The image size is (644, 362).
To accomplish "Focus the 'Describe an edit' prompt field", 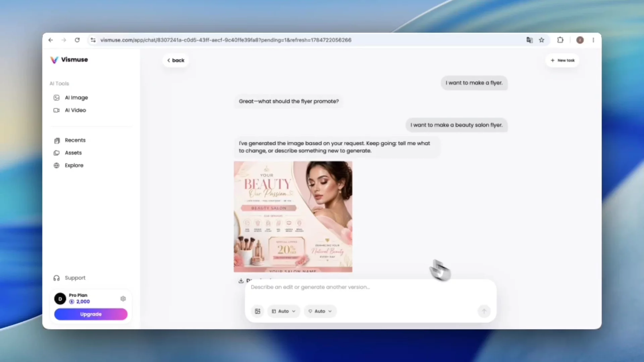I will (370, 287).
